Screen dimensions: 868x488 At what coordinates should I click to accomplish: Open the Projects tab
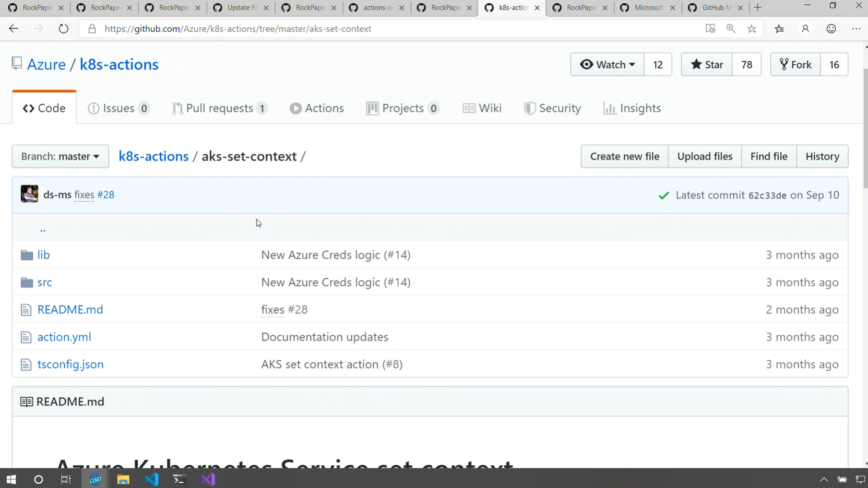pyautogui.click(x=403, y=108)
